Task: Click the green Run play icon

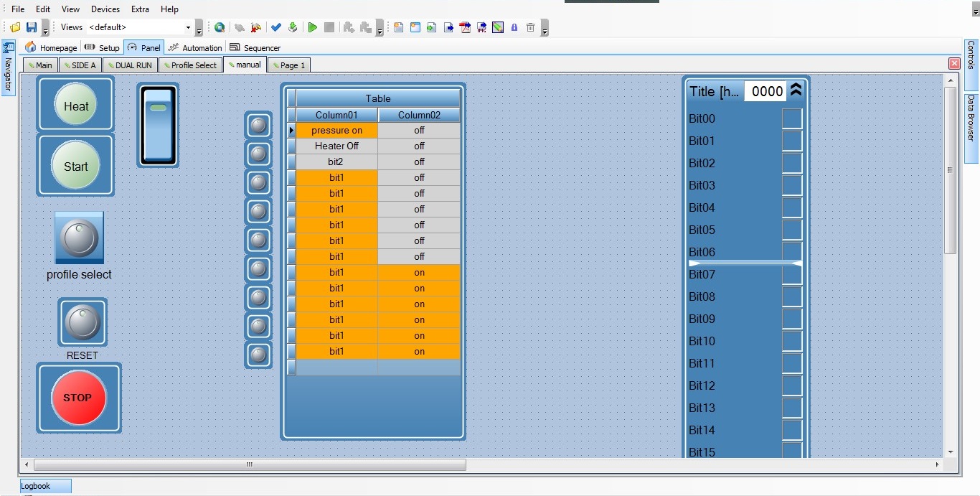Action: coord(312,27)
